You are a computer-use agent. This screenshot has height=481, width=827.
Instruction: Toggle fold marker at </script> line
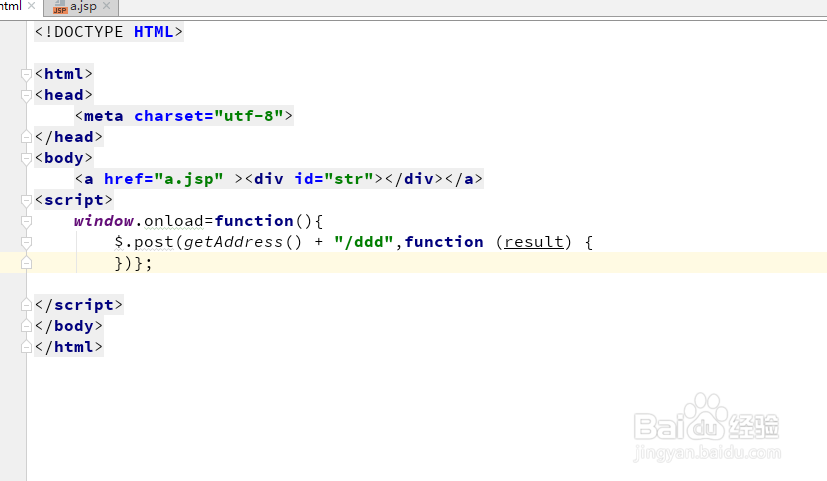[26, 305]
